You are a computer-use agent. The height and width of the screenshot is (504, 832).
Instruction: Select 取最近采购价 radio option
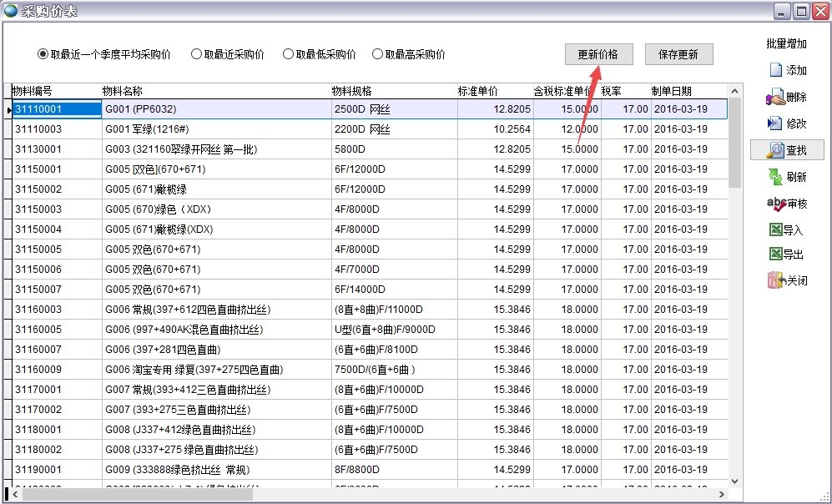(x=197, y=53)
